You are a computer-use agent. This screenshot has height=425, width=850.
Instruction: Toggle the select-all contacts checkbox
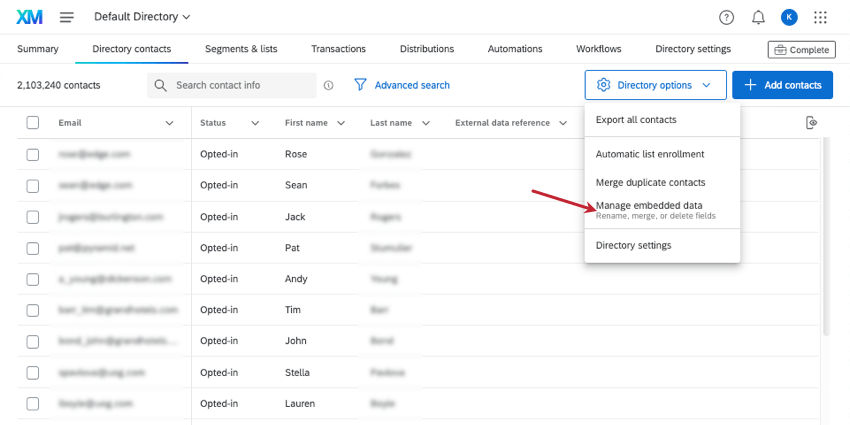33,123
